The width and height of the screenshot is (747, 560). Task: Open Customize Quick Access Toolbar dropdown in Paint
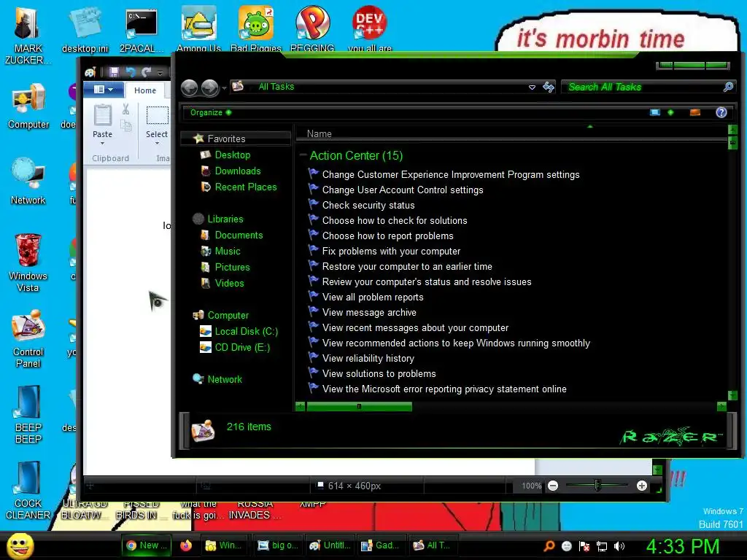point(160,72)
